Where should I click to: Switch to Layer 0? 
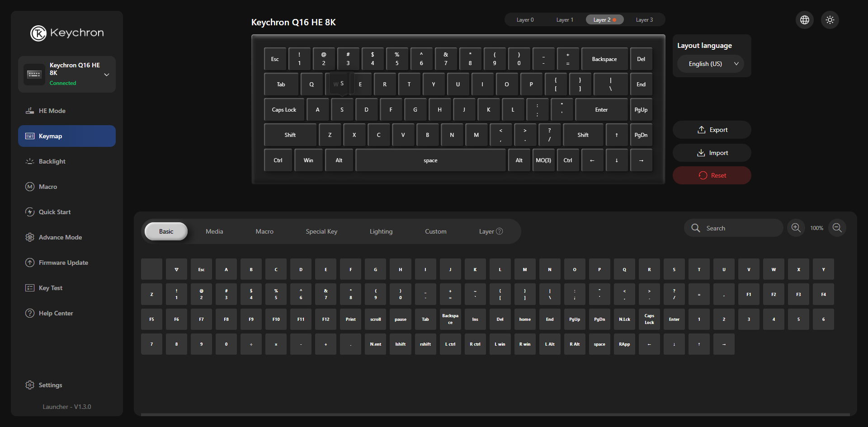tap(525, 20)
